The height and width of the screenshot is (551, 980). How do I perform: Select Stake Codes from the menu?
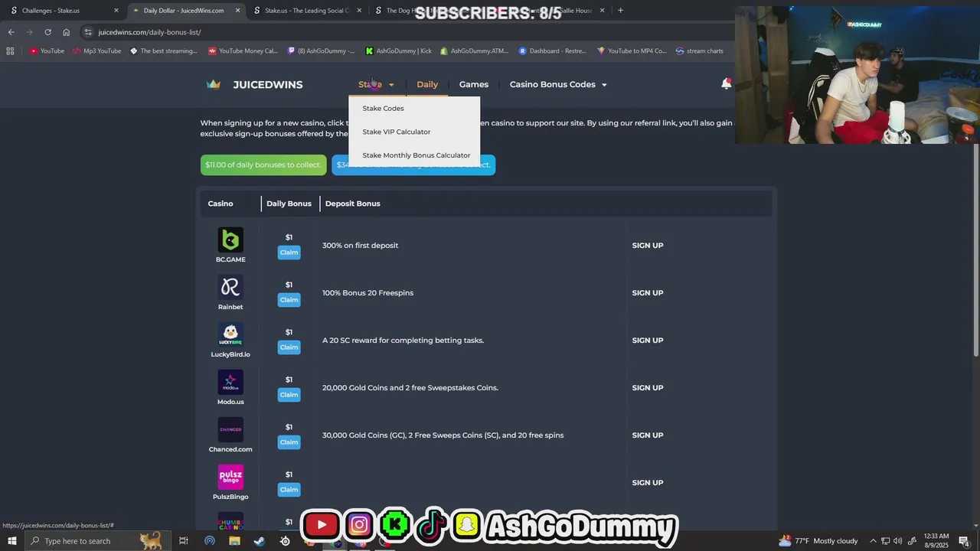pos(383,109)
